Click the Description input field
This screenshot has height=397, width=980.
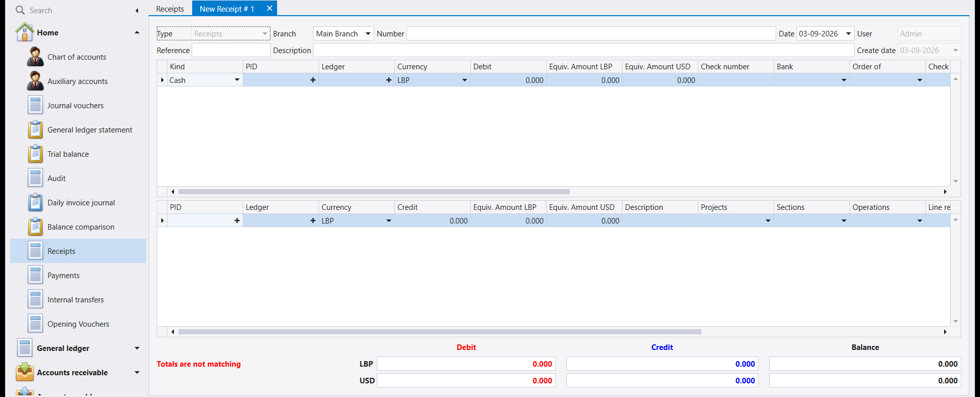pyautogui.click(x=584, y=51)
